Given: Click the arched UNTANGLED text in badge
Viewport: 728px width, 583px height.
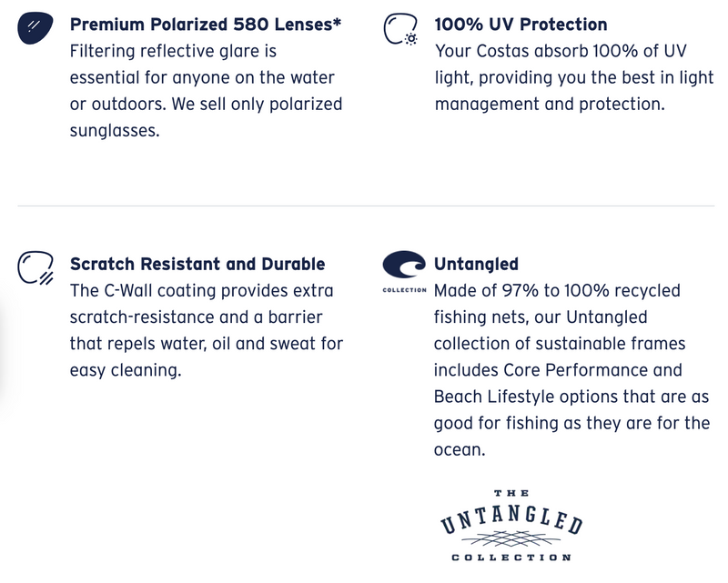Looking at the screenshot, I should point(511,519).
